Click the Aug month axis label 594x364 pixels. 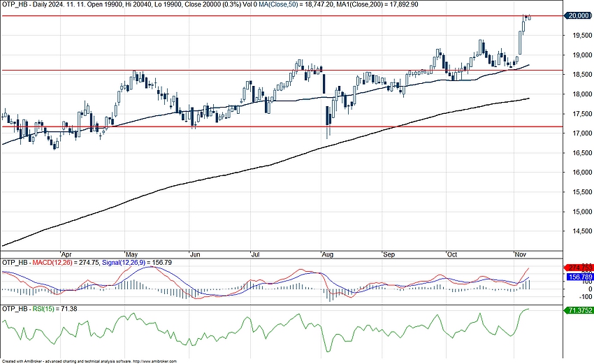coord(327,254)
